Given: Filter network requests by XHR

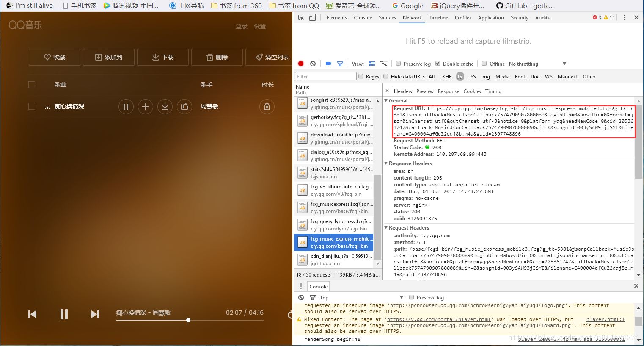Looking at the screenshot, I should [x=447, y=77].
